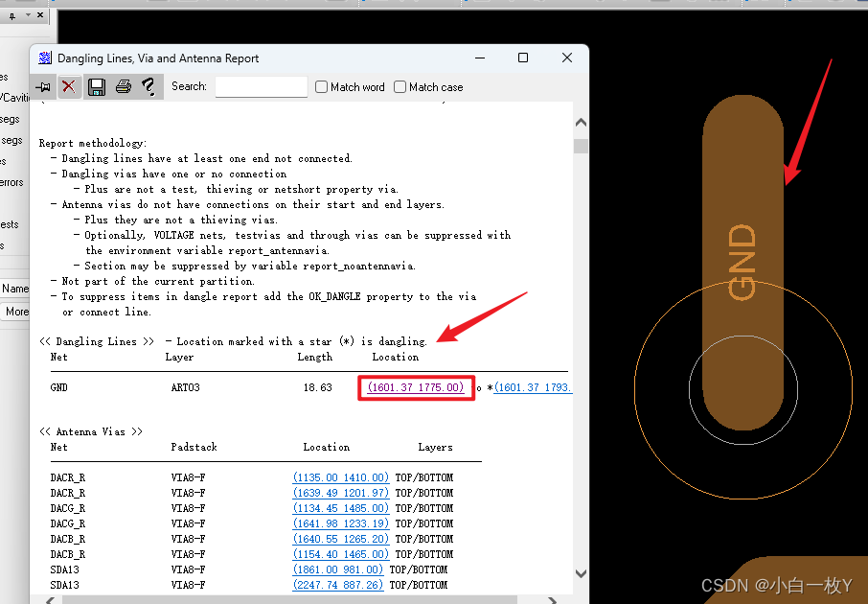Click the horizontal scrollbar right arrow
The height and width of the screenshot is (604, 868).
click(x=552, y=600)
